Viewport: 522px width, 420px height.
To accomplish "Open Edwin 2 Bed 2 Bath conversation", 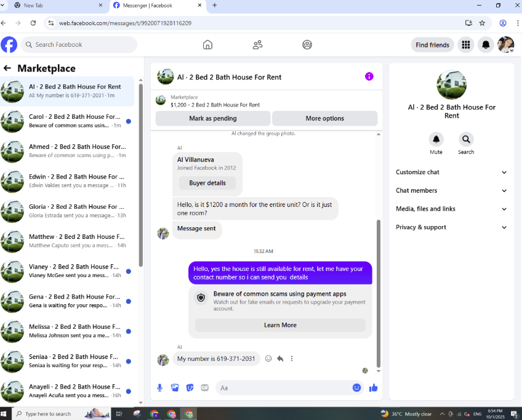I will click(67, 181).
